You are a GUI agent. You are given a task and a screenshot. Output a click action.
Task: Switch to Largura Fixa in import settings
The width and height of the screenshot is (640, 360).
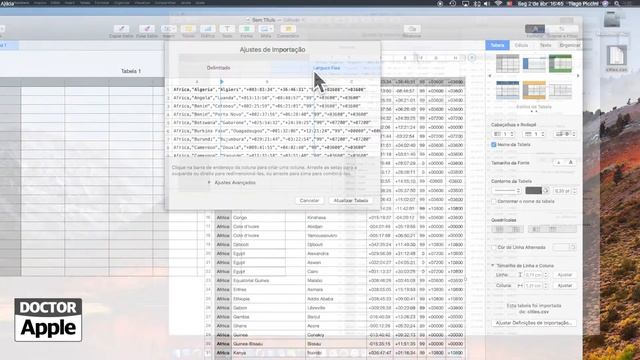pyautogui.click(x=327, y=68)
